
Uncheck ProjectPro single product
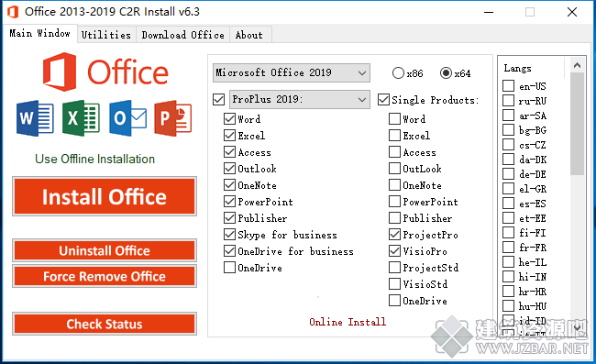coord(394,235)
